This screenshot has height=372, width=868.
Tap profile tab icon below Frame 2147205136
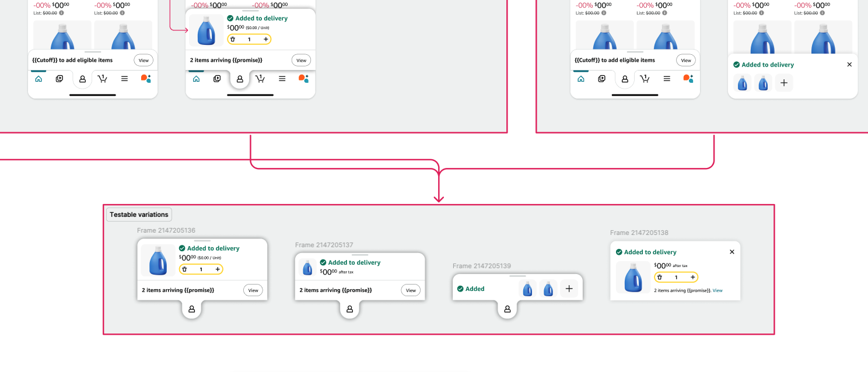tap(192, 309)
